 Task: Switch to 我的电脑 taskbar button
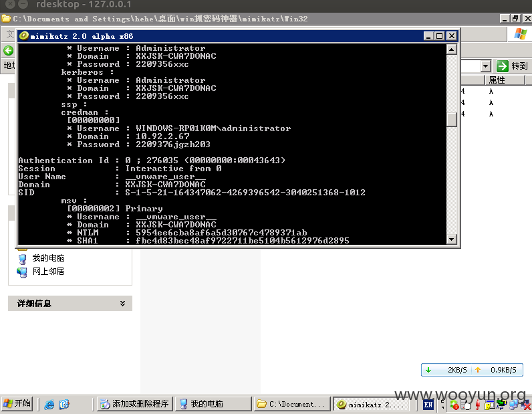point(213,404)
